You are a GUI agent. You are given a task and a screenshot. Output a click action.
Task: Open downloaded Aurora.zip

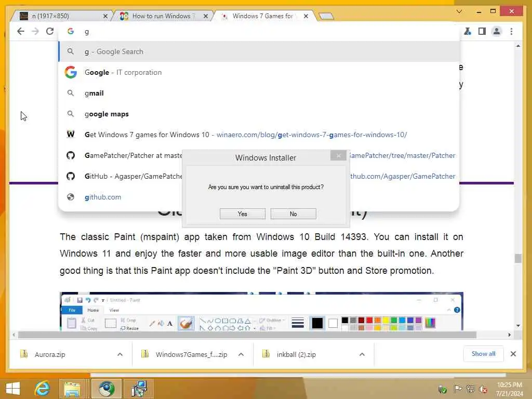point(50,354)
